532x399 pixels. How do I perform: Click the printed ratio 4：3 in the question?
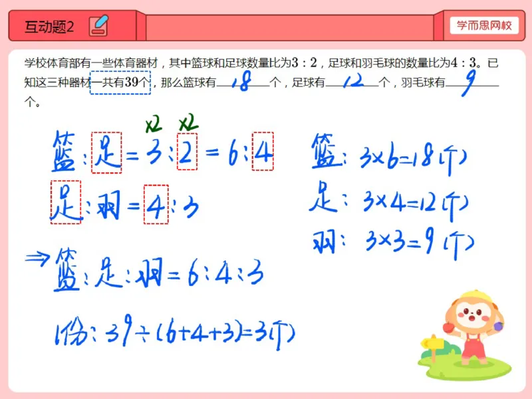tap(463, 63)
